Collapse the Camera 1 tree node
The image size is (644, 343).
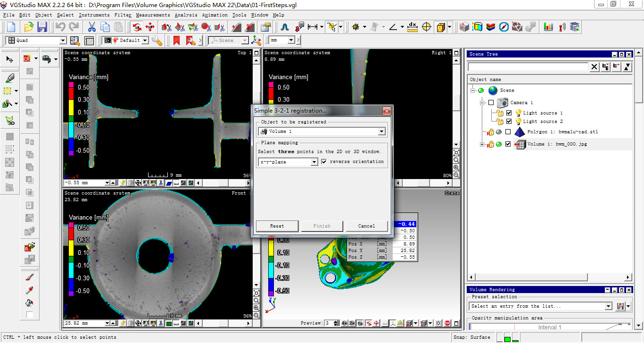[482, 102]
